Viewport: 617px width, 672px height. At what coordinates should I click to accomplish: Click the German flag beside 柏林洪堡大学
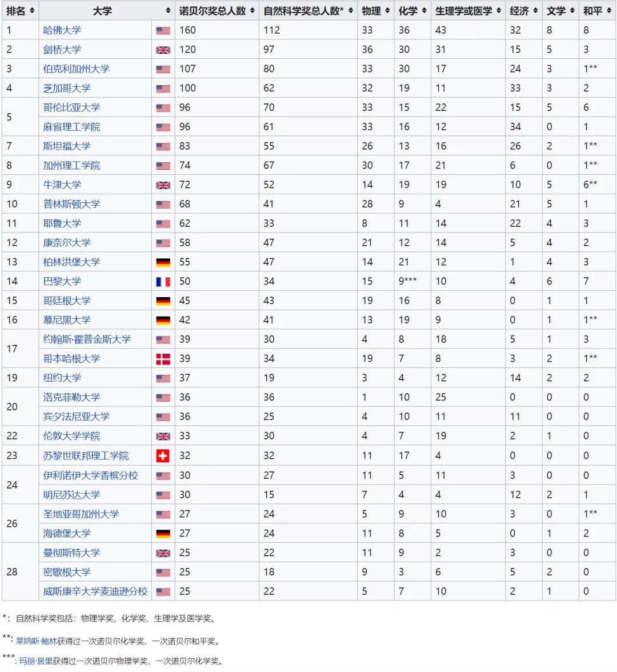[x=163, y=262]
